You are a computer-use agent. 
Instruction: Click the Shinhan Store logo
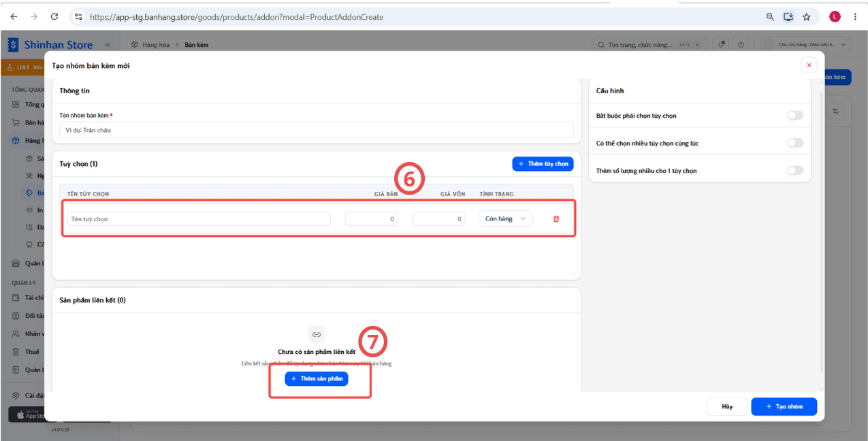pos(50,45)
